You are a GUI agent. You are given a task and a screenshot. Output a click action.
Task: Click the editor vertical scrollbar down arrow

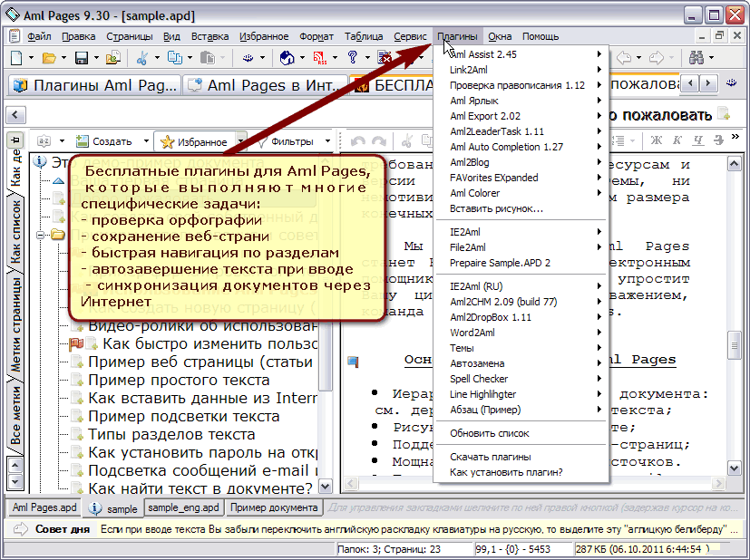click(x=735, y=468)
